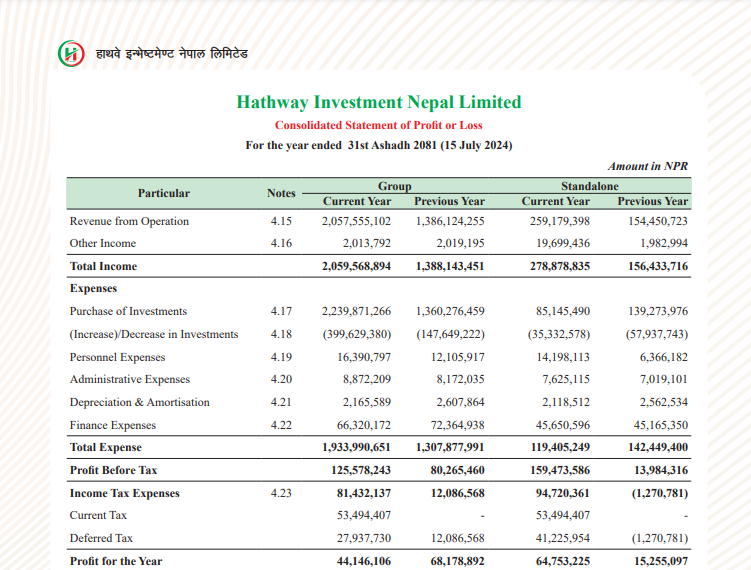Click note reference 4.17
This screenshot has width=751, height=570.
[281, 311]
